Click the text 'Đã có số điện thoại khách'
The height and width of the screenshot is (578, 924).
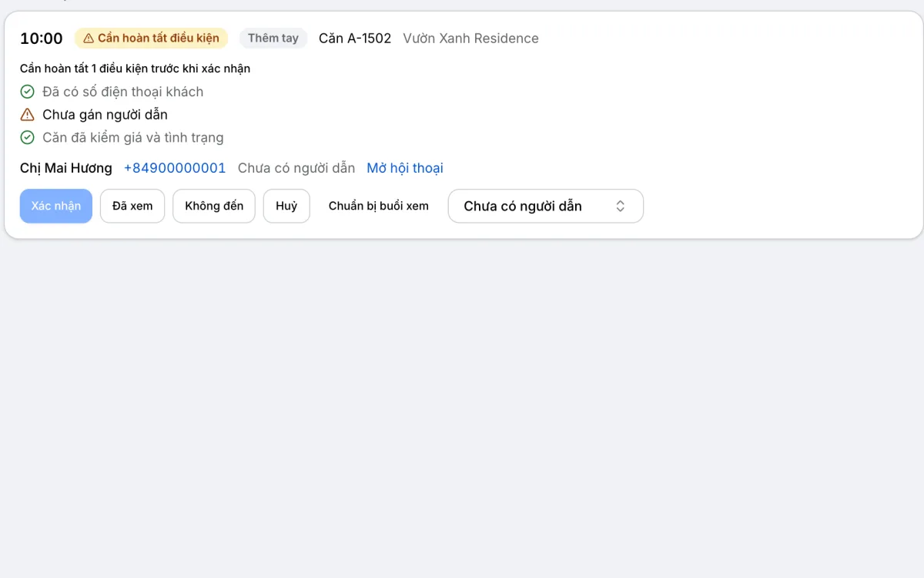pos(123,92)
